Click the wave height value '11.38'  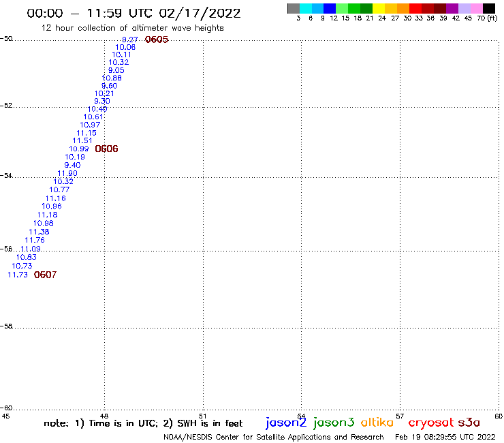[x=39, y=232]
